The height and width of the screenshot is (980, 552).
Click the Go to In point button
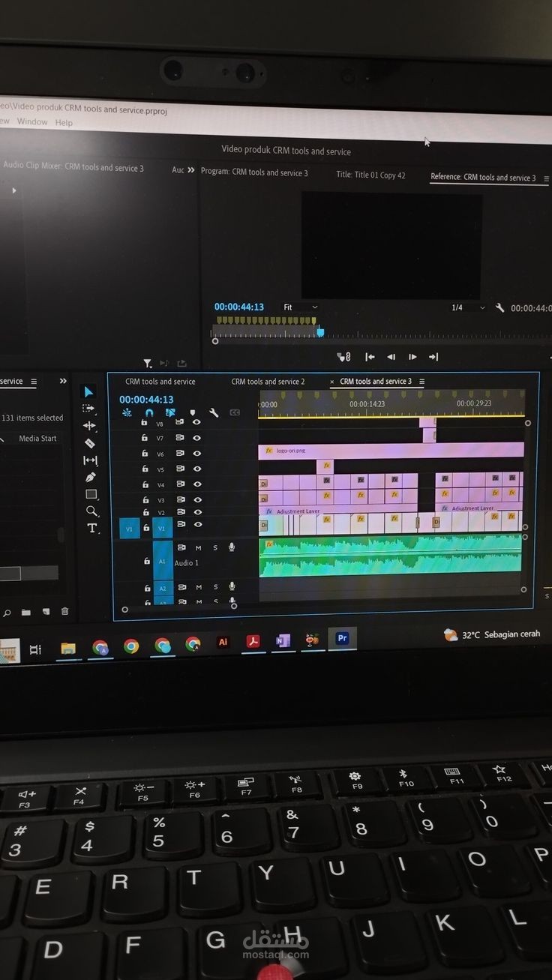370,357
